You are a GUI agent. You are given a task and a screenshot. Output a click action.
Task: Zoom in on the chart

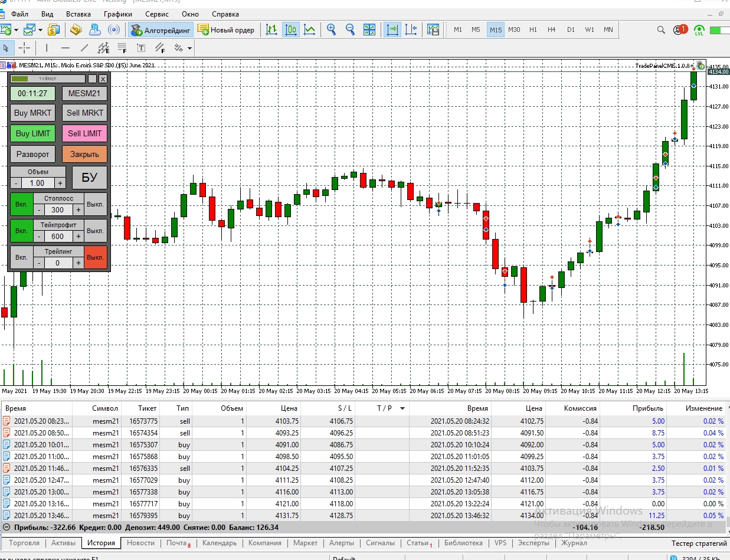pyautogui.click(x=332, y=30)
